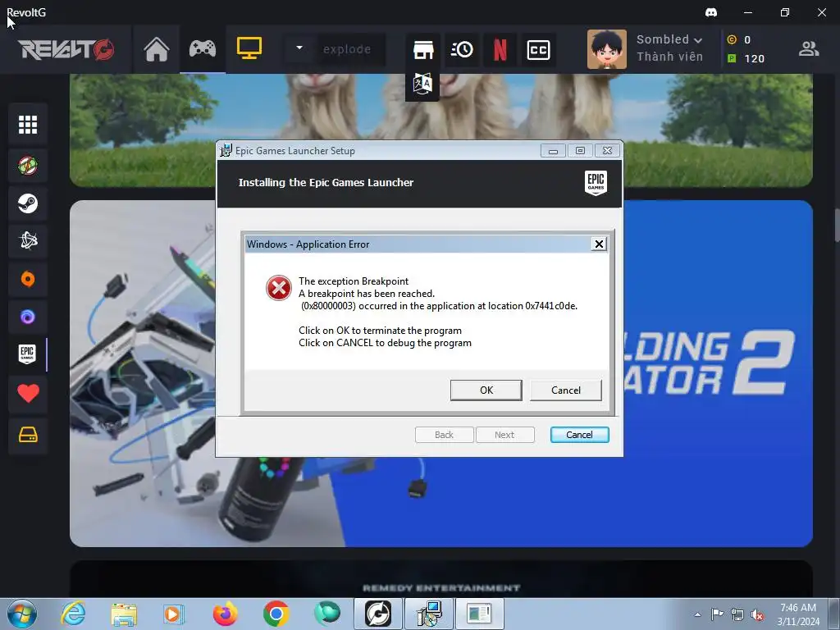Viewport: 840px width, 630px height.
Task: Click the Epic Games logo in installer header
Action: coord(596,183)
